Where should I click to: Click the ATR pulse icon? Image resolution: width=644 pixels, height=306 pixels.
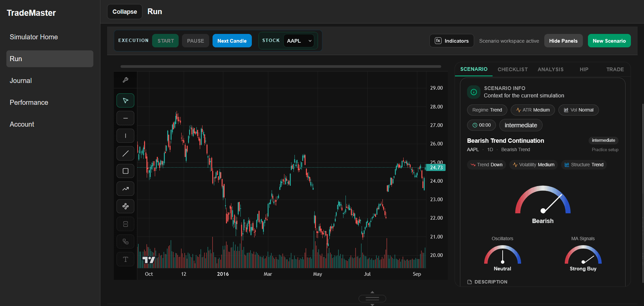[x=518, y=110]
